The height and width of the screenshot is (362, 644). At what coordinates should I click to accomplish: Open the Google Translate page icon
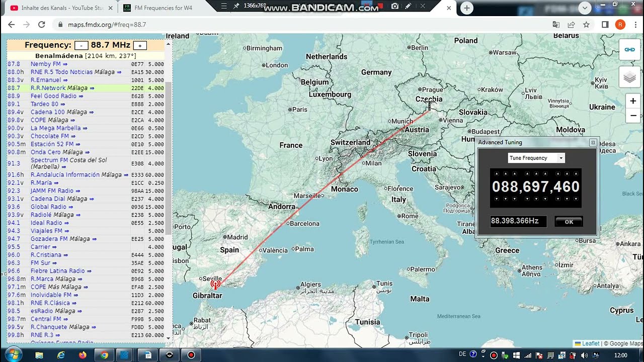click(x=556, y=24)
